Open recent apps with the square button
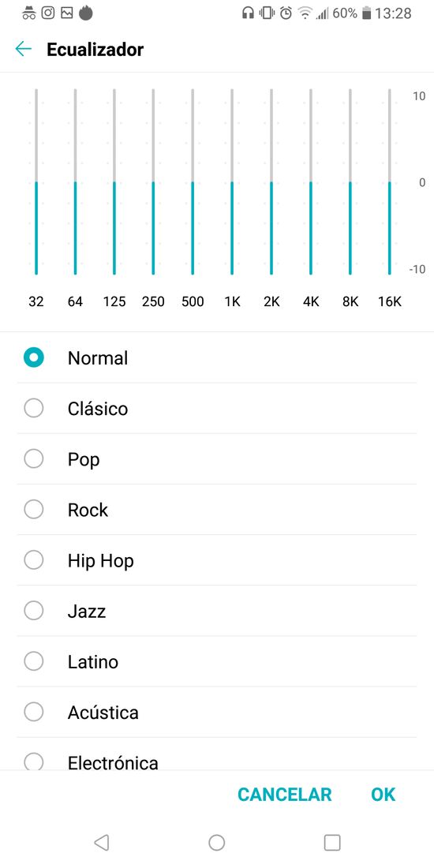Screen dimensions: 434x868 pos(332,843)
